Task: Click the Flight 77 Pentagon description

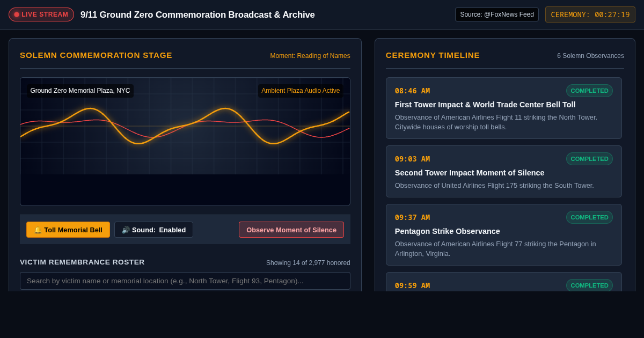Action: (495, 249)
